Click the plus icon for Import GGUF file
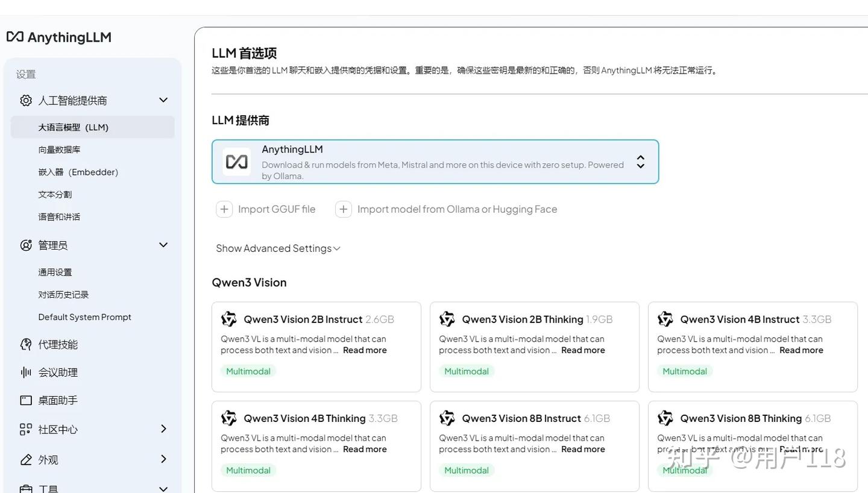The image size is (868, 493). [224, 209]
